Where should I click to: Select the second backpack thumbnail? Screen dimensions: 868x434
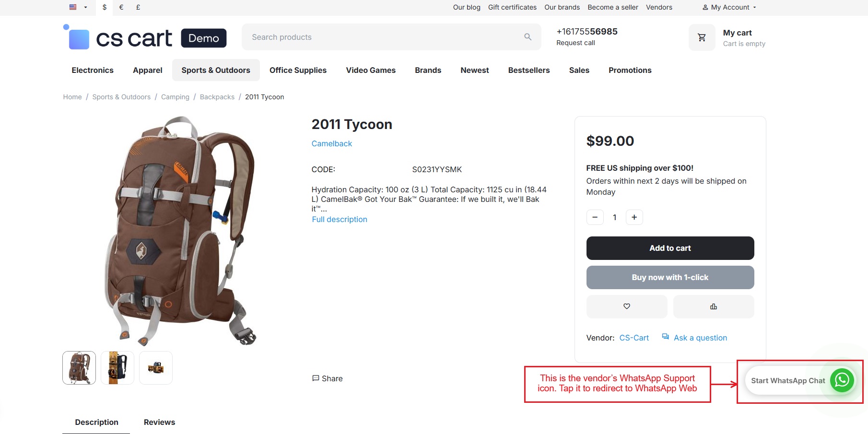[117, 368]
